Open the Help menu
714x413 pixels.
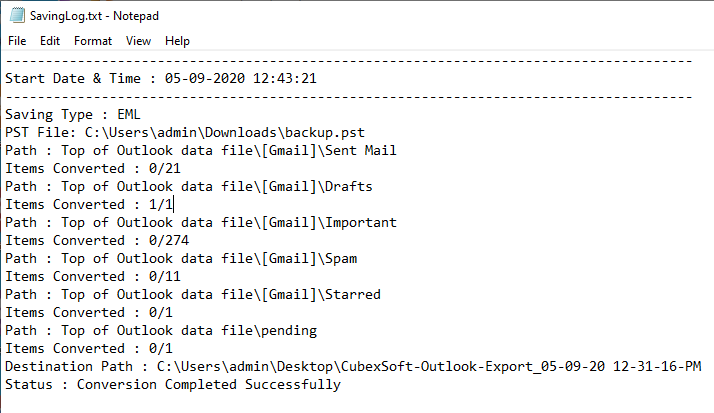pos(177,41)
